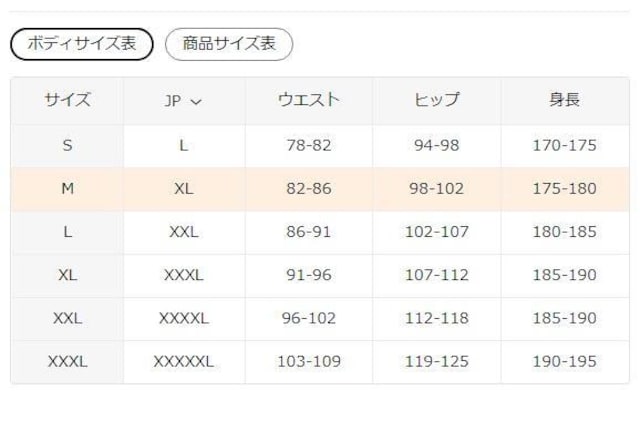The width and height of the screenshot is (640, 421).
Task: Click the 190-195 height cell
Action: tap(564, 362)
